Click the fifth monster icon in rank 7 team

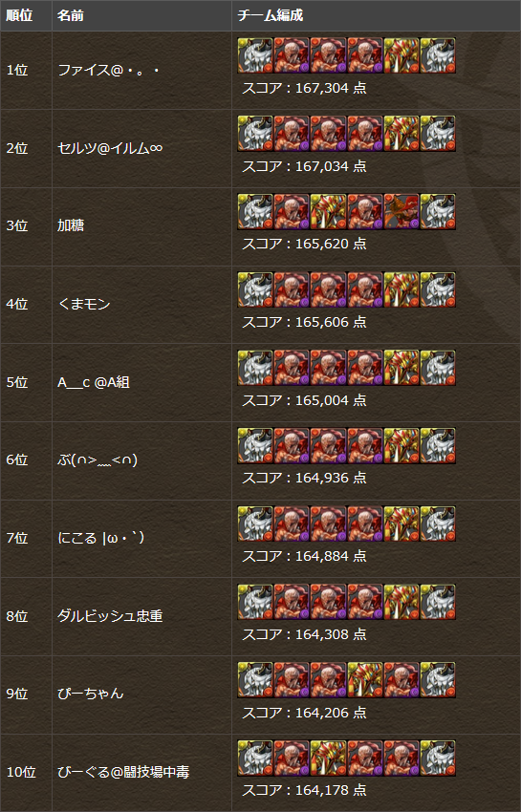pos(402,524)
